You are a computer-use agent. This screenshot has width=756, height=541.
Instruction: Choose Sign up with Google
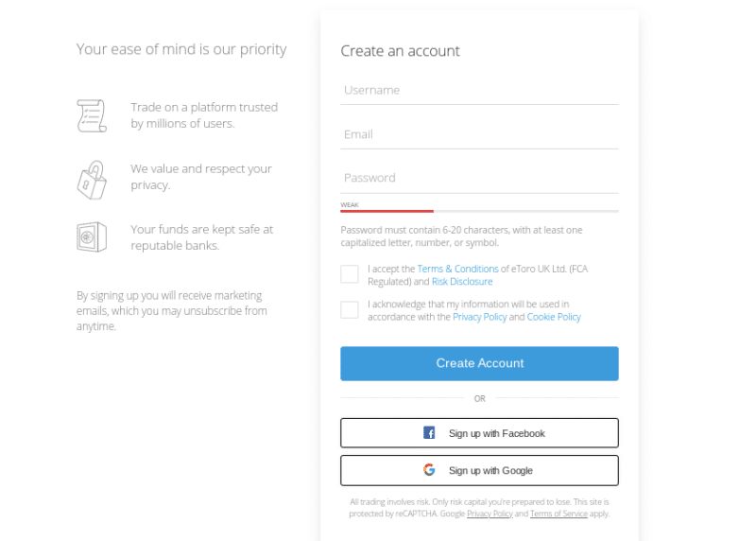coord(479,471)
